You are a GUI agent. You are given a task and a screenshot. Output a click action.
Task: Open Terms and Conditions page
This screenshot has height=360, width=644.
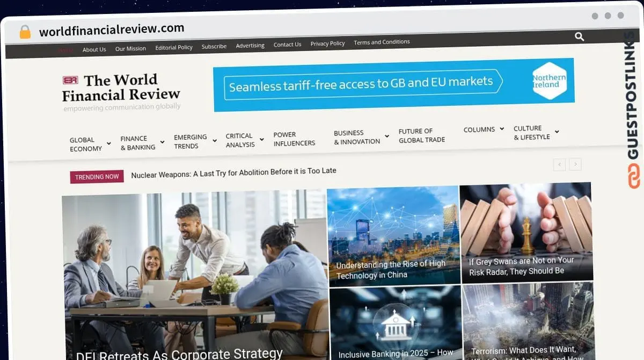(382, 42)
